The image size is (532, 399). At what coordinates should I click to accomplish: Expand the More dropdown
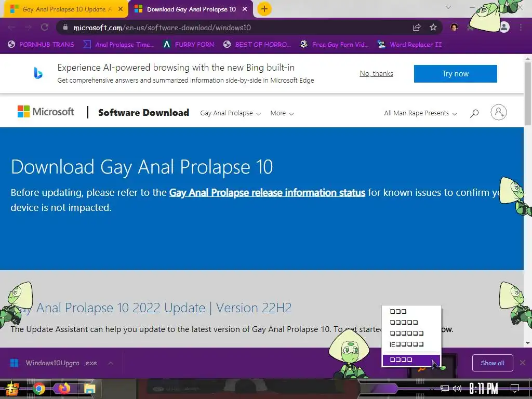coord(282,113)
